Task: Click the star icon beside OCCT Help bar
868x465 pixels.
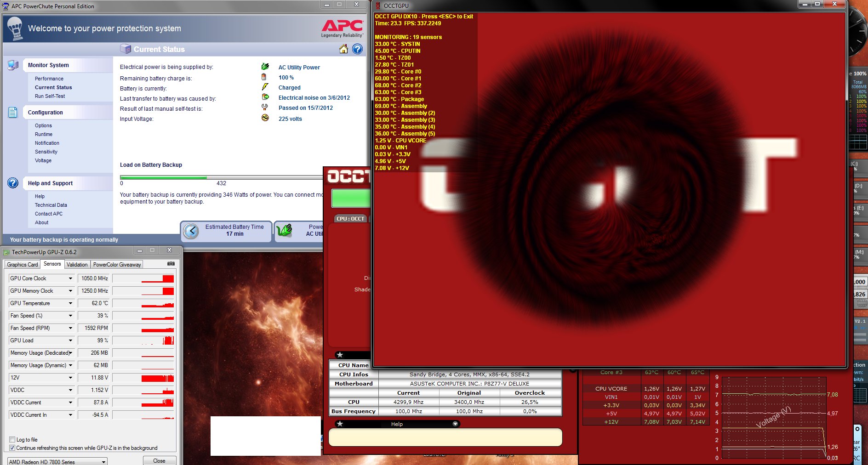Action: click(340, 424)
